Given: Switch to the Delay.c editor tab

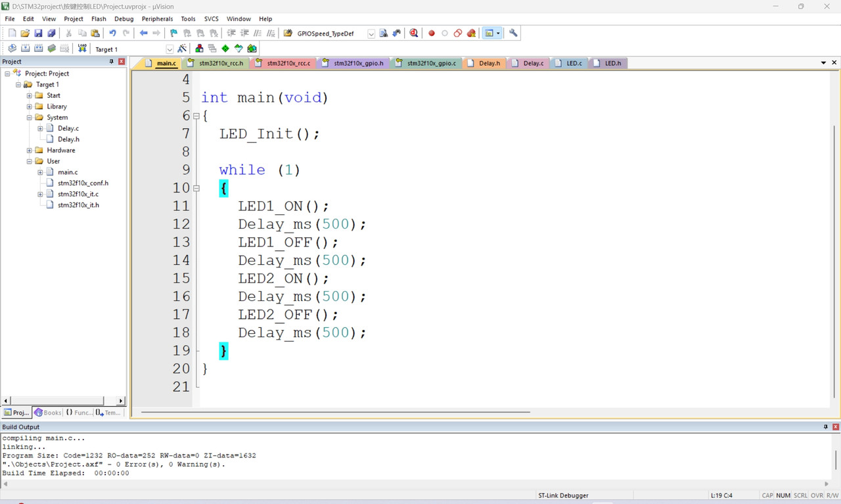Looking at the screenshot, I should point(528,63).
